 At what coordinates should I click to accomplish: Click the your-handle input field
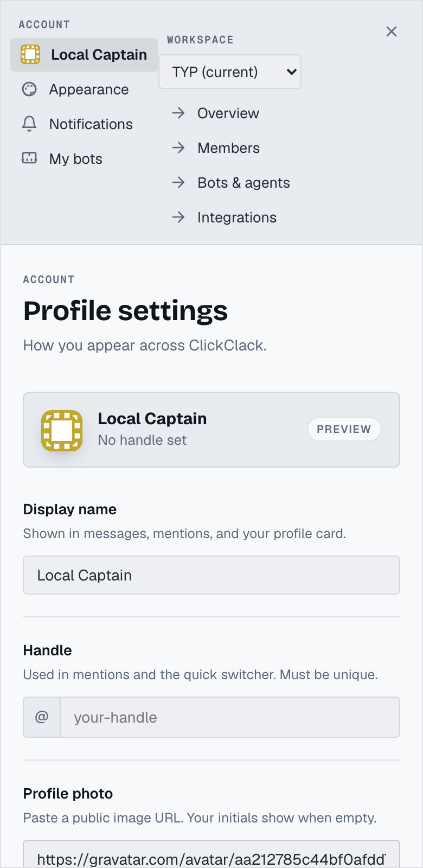[x=230, y=717]
